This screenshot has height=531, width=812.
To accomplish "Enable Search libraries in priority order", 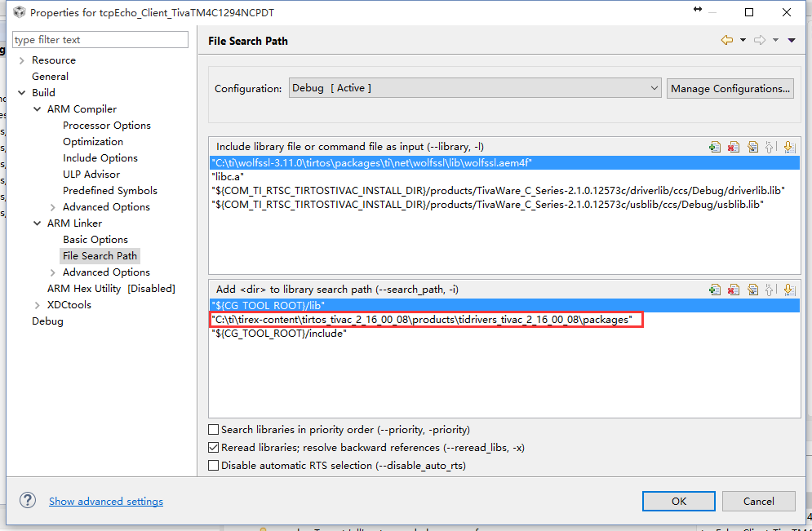I will (213, 430).
